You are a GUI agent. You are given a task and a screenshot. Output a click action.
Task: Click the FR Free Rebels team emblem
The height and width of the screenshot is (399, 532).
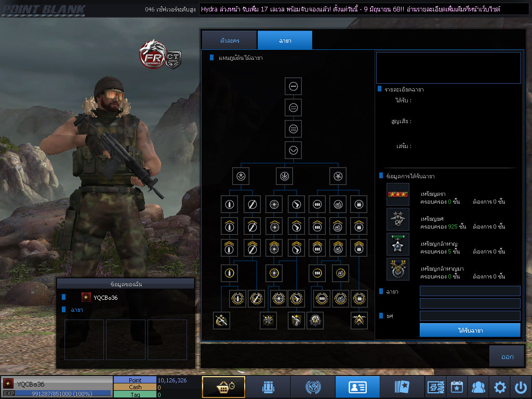pos(153,54)
